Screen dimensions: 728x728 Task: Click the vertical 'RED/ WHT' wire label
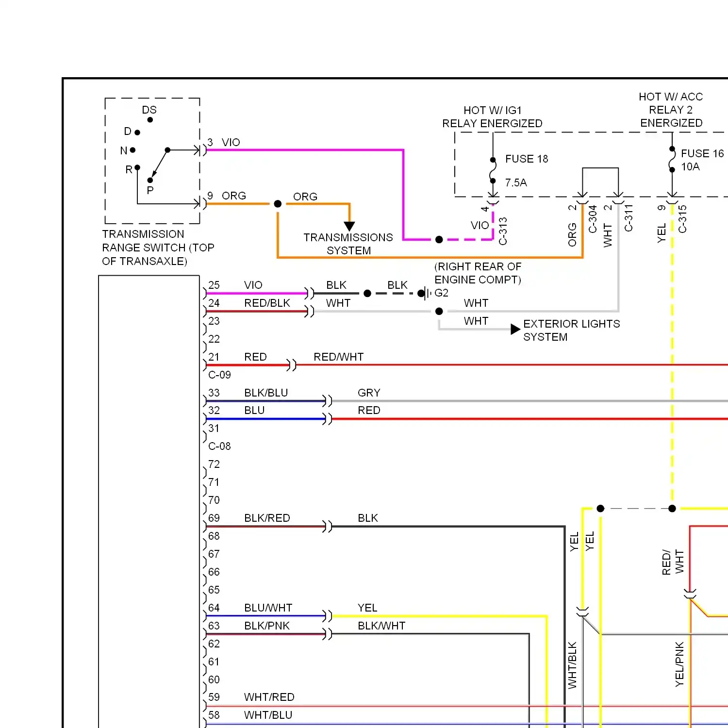click(673, 562)
